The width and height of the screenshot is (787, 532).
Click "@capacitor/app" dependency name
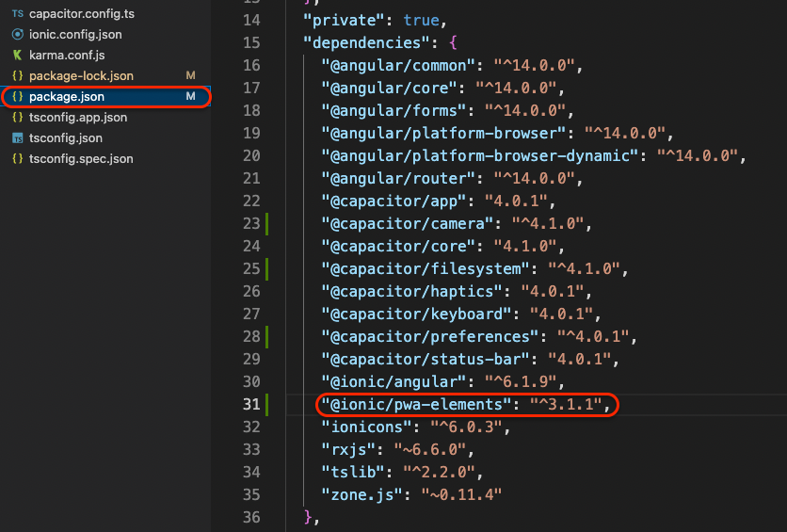pos(394,201)
